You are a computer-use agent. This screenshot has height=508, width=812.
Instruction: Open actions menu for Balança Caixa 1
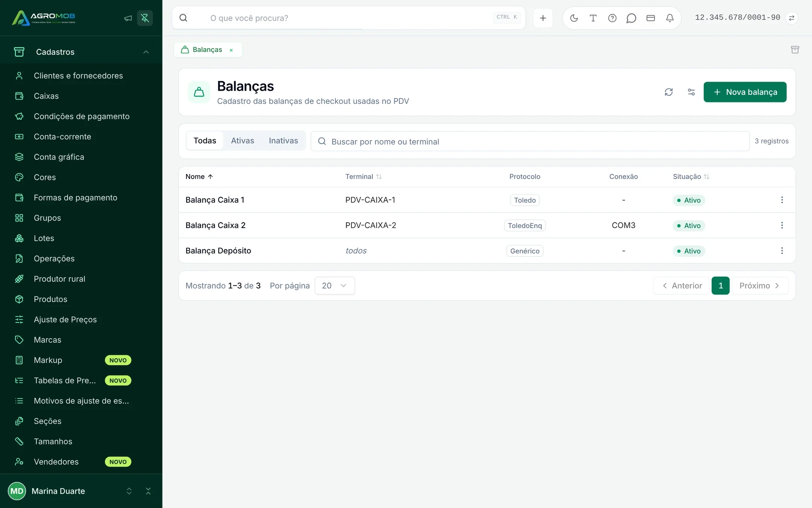(x=782, y=200)
